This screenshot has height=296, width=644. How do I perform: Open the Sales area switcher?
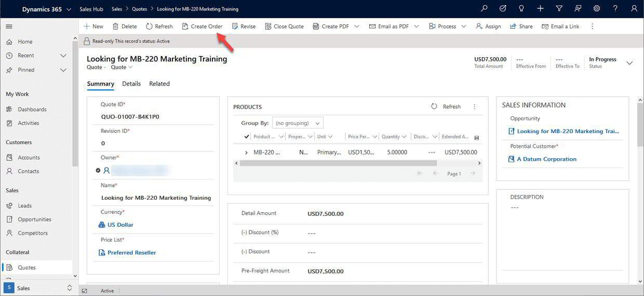click(x=38, y=288)
